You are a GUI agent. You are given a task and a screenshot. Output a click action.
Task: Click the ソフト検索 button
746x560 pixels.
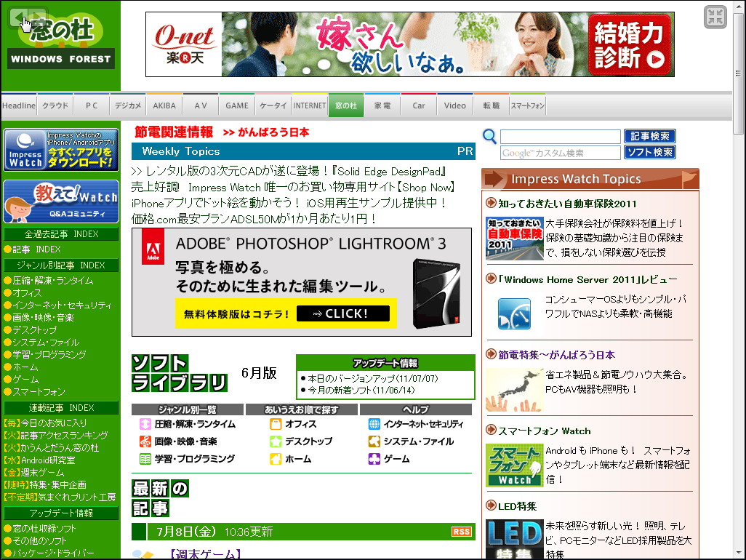(x=649, y=152)
